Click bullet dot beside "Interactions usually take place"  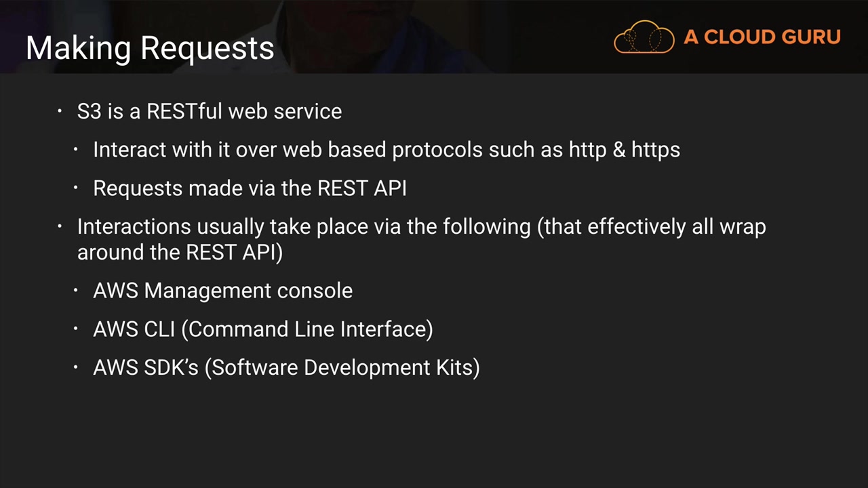point(60,226)
